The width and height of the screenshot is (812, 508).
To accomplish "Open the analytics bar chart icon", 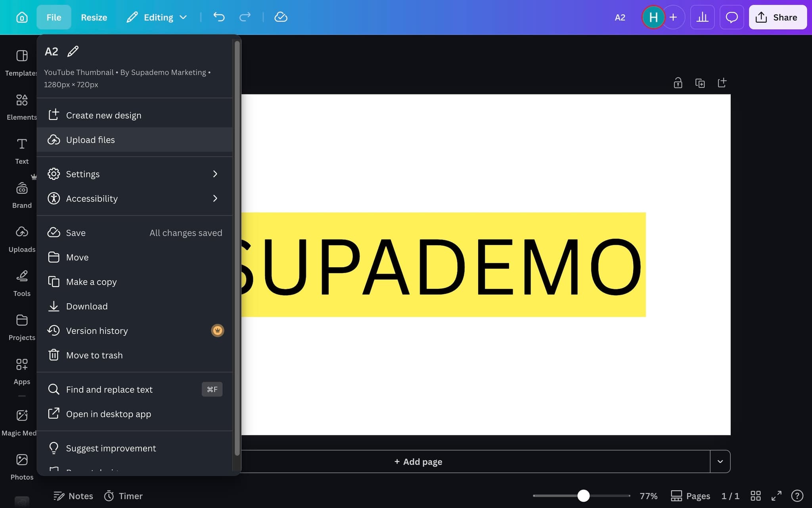I will [x=702, y=17].
